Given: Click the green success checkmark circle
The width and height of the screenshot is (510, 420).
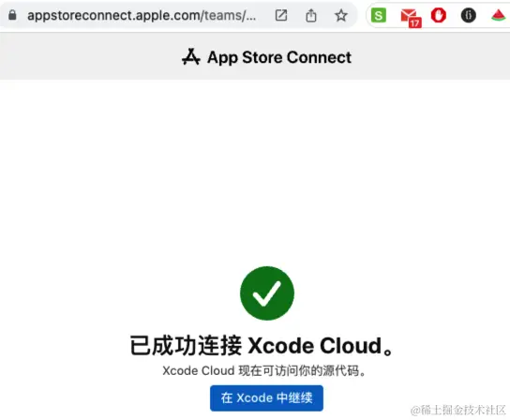Looking at the screenshot, I should [267, 293].
